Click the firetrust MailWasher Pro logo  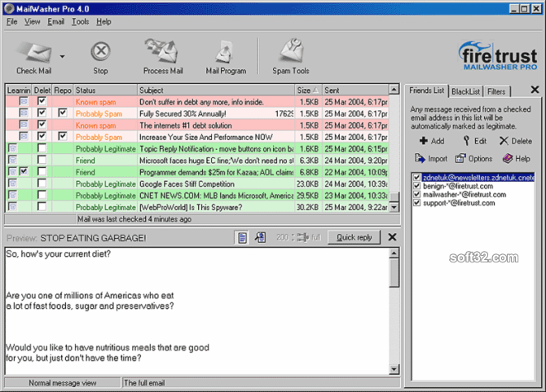(498, 56)
